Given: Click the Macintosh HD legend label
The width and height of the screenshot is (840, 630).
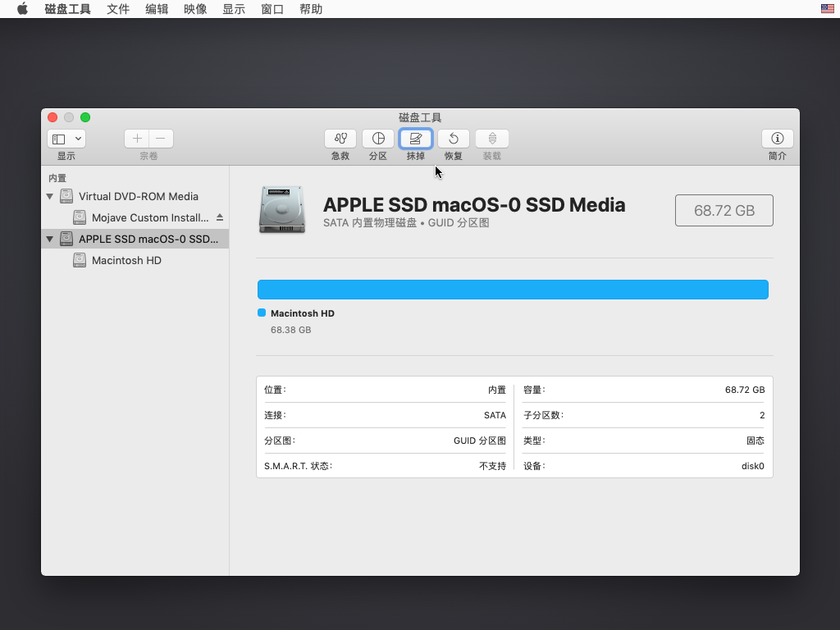Looking at the screenshot, I should point(303,313).
